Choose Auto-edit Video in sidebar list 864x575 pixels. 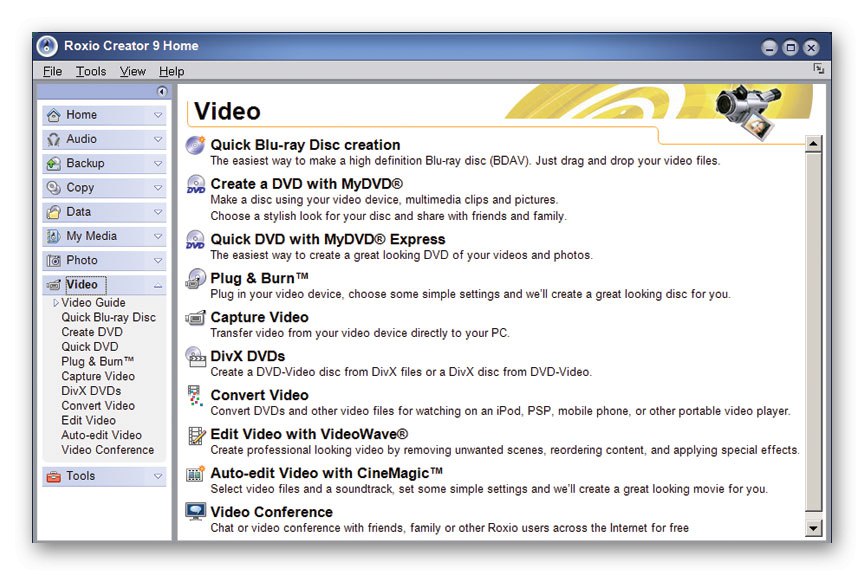tap(101, 436)
